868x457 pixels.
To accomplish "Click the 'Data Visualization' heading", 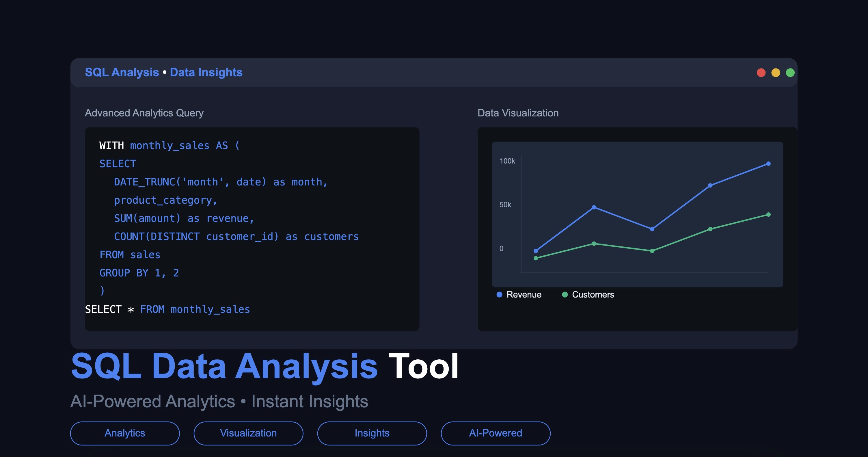I will [518, 113].
